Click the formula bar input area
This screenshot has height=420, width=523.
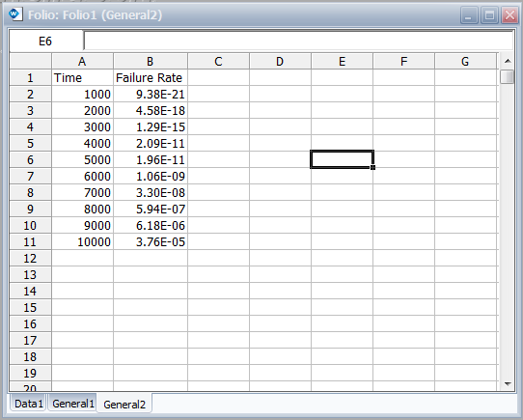[298, 42]
